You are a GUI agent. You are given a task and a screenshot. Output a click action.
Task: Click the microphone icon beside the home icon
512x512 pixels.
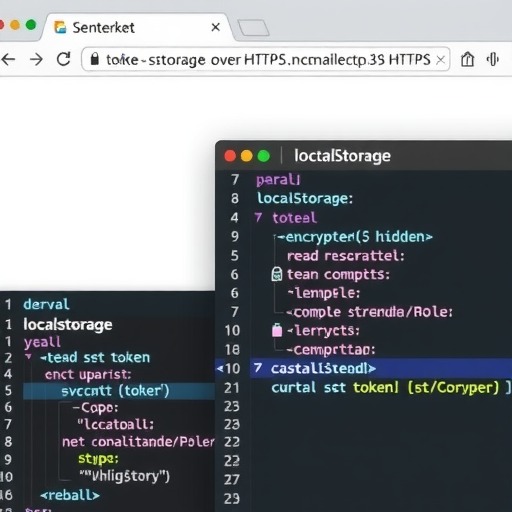492,60
